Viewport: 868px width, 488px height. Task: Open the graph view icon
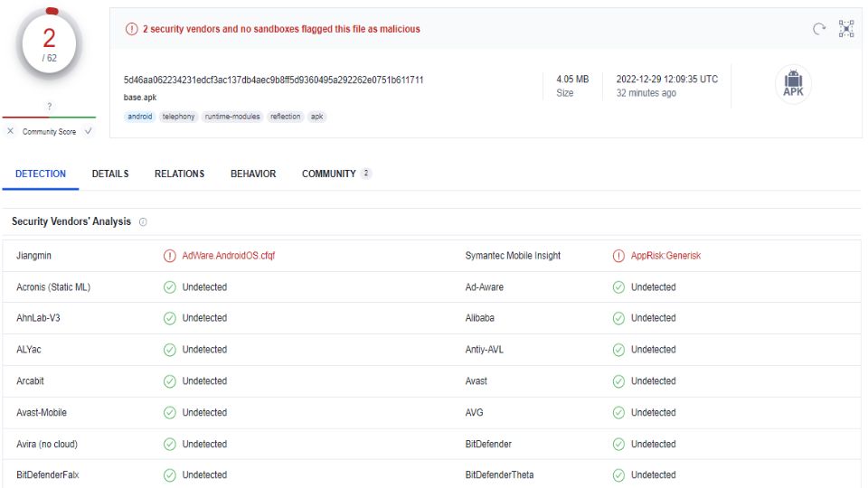(x=846, y=29)
